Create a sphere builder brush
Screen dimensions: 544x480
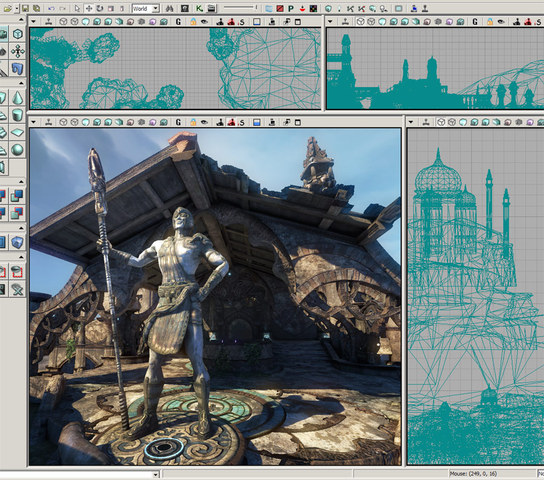[x=17, y=149]
